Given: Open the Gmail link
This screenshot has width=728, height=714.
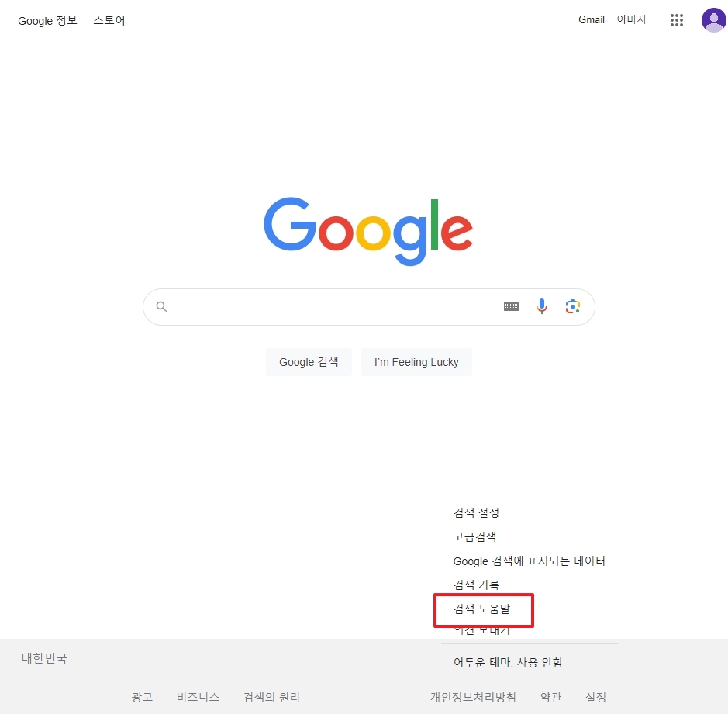Looking at the screenshot, I should click(591, 19).
